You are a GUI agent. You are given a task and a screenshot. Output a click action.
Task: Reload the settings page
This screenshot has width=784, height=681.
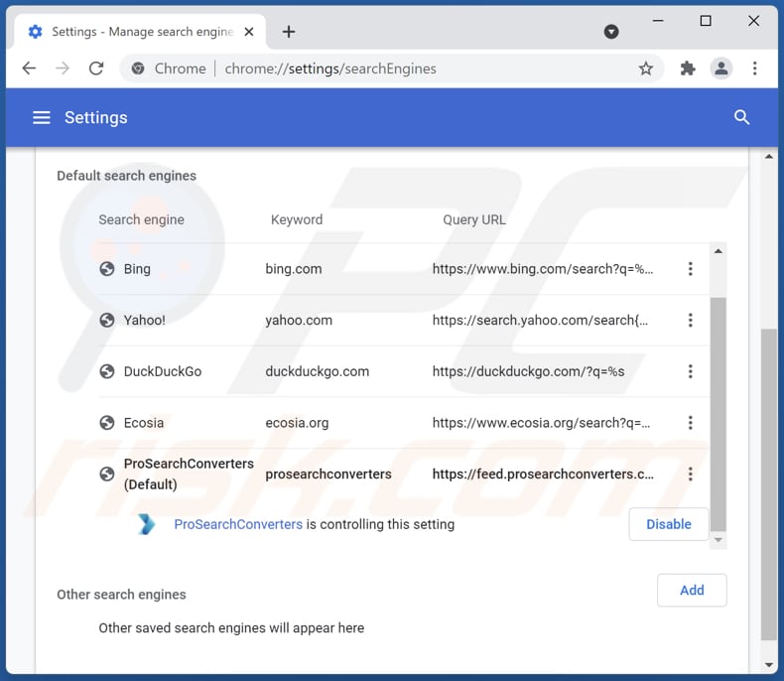(96, 68)
